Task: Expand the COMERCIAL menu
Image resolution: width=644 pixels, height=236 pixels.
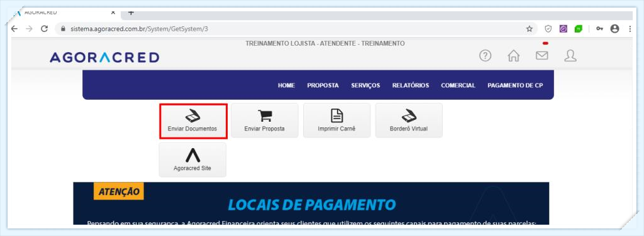Action: [458, 85]
